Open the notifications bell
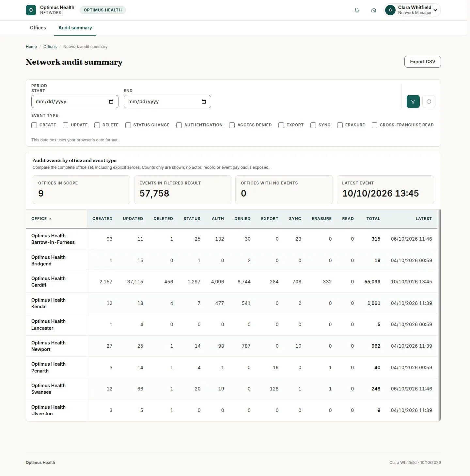The image size is (470, 476). 357,10
